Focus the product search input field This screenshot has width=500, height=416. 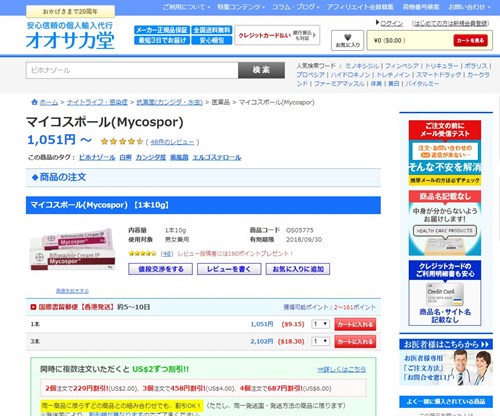coord(132,70)
